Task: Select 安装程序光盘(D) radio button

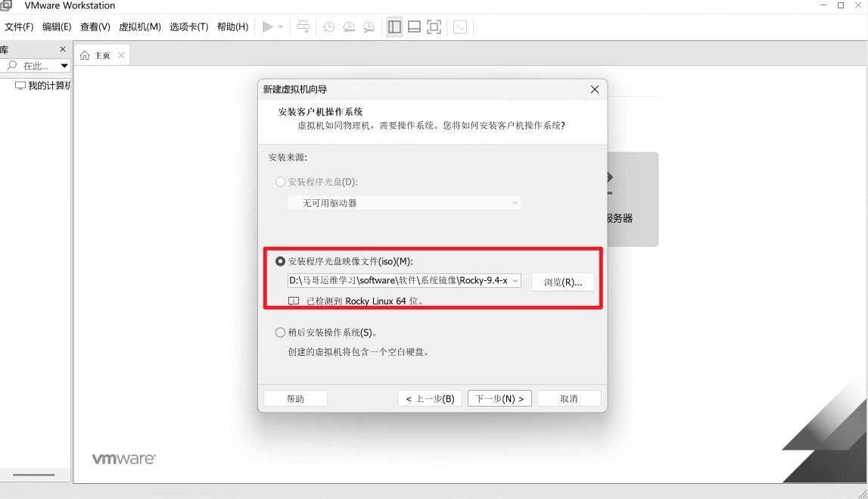Action: [280, 182]
